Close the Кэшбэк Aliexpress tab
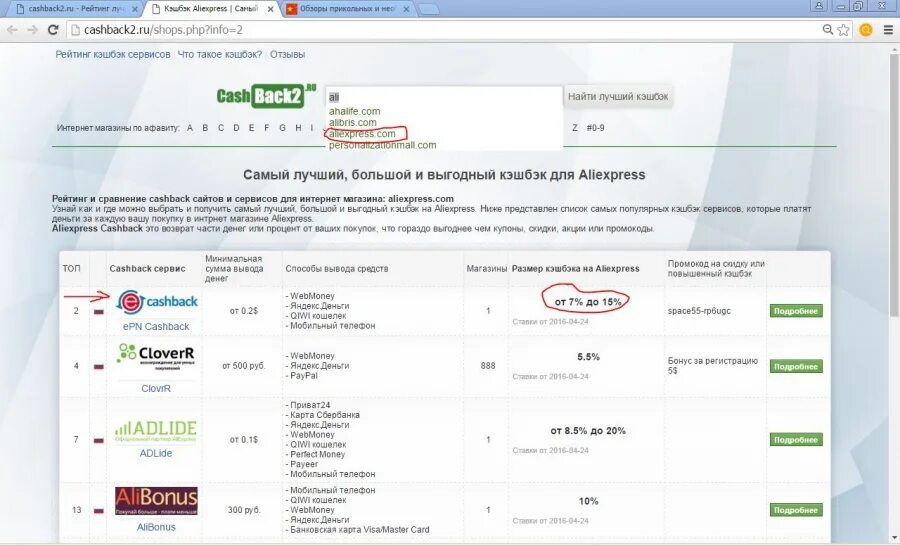The width and height of the screenshot is (900, 546). click(x=271, y=9)
